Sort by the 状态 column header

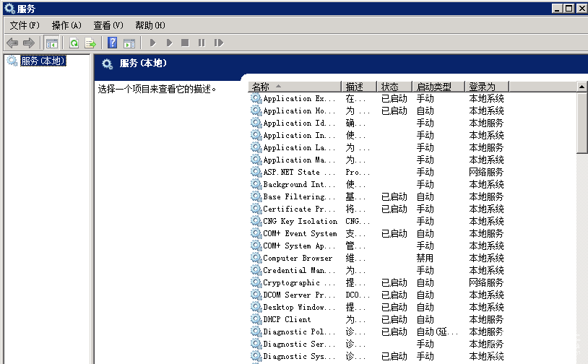394,87
